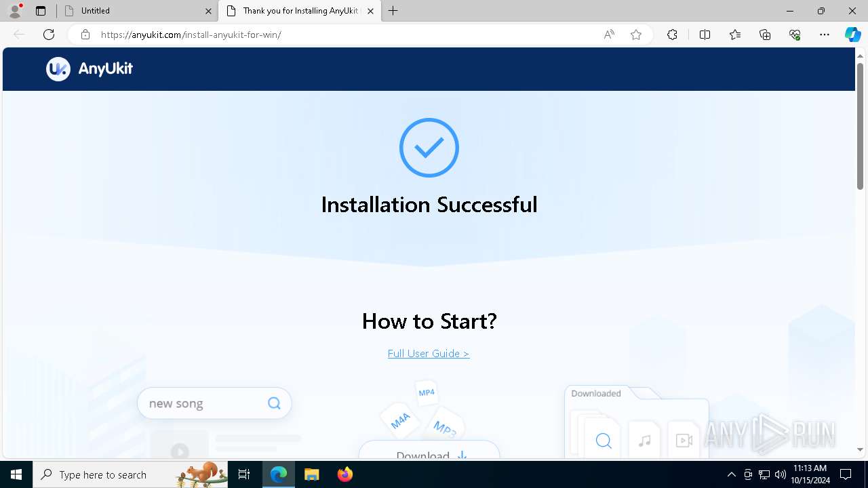Open Task View on taskbar
Viewport: 868px width, 488px height.
point(245,474)
